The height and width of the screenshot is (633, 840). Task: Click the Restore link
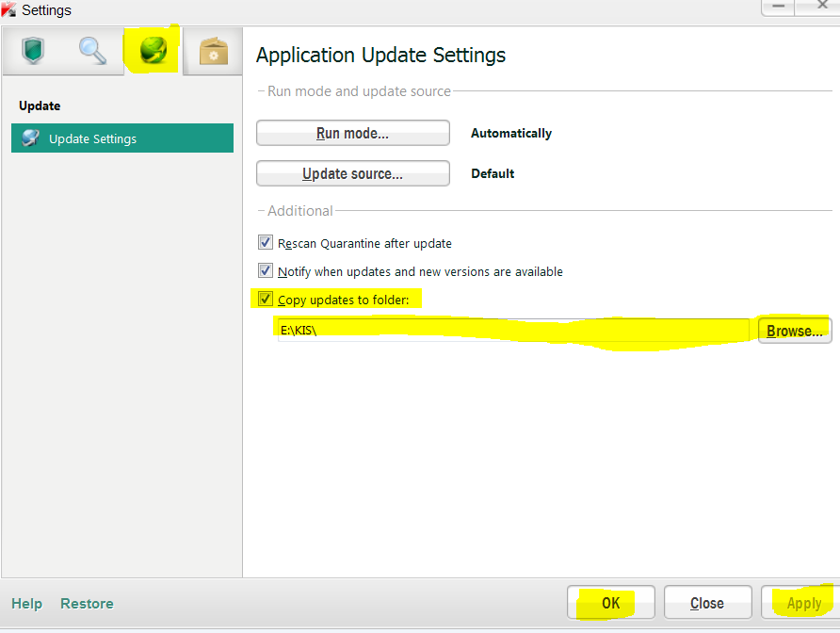click(x=87, y=604)
